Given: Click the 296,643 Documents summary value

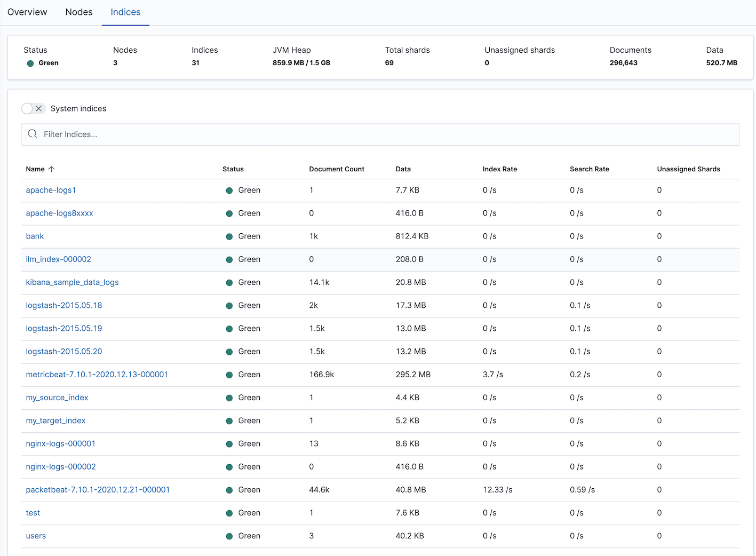Looking at the screenshot, I should 624,62.
